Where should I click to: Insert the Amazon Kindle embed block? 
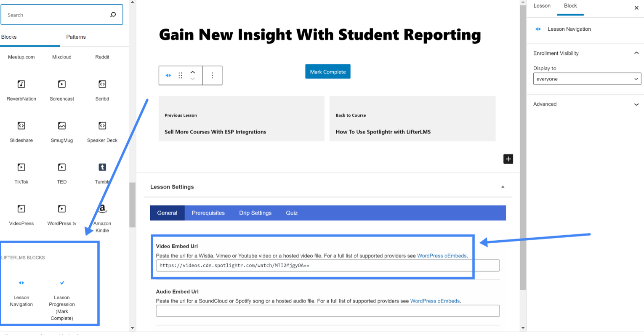click(102, 218)
